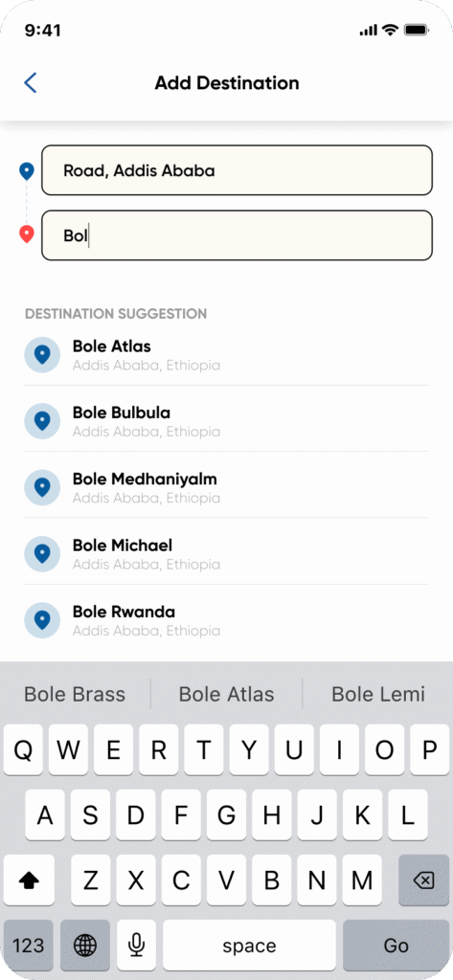Tap the Go key
Viewport: 453px width, 980px height.
(396, 946)
